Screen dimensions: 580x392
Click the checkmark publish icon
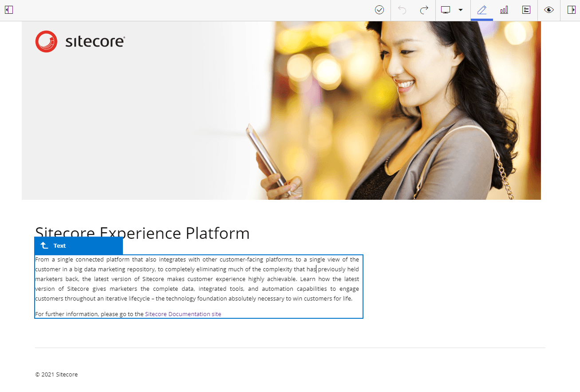click(x=379, y=10)
